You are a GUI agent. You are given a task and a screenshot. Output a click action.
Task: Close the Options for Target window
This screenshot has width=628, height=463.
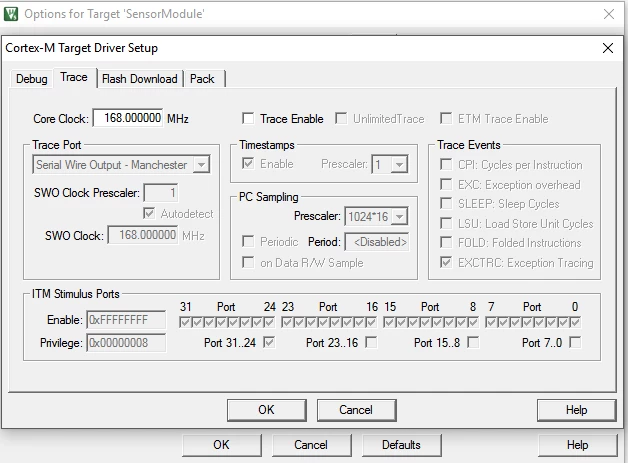(609, 14)
